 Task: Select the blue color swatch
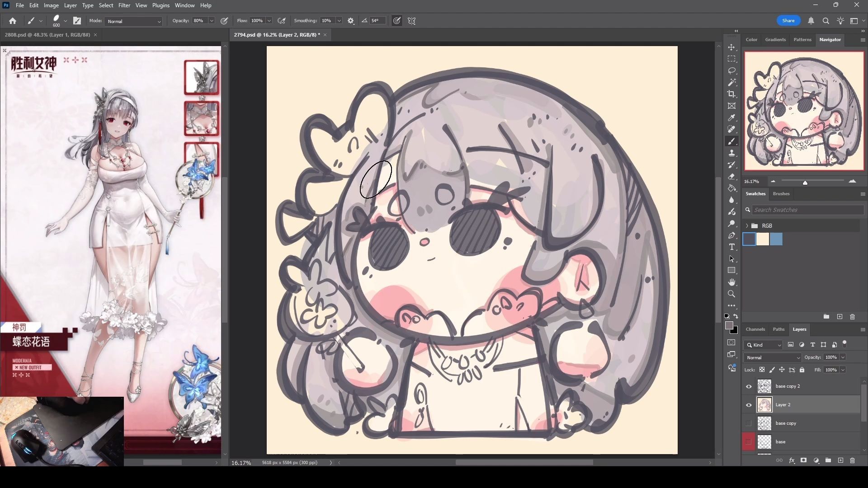pos(776,239)
